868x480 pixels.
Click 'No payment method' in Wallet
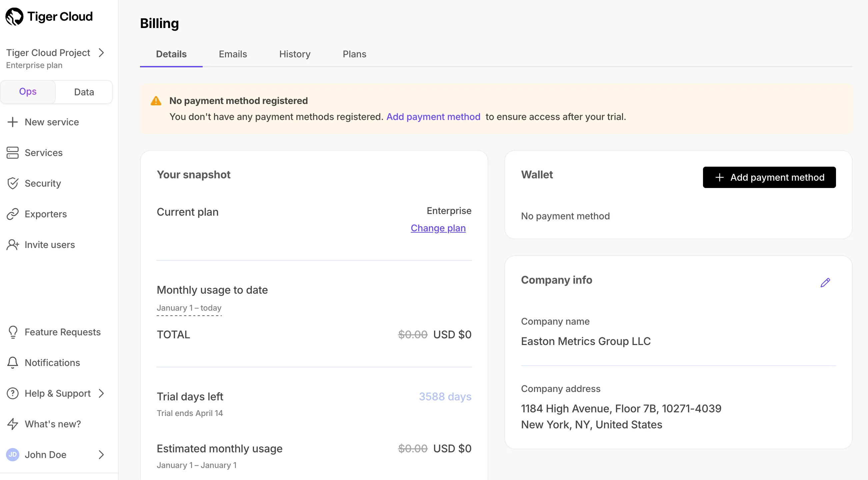point(565,216)
